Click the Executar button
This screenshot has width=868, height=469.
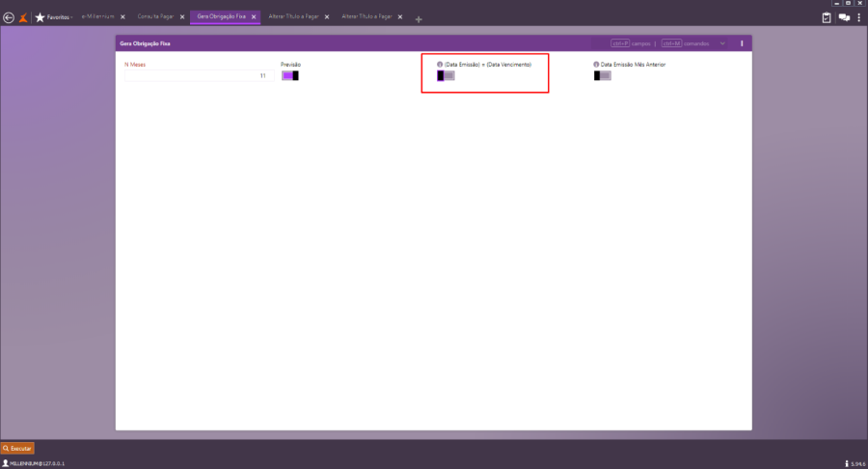[x=17, y=448]
